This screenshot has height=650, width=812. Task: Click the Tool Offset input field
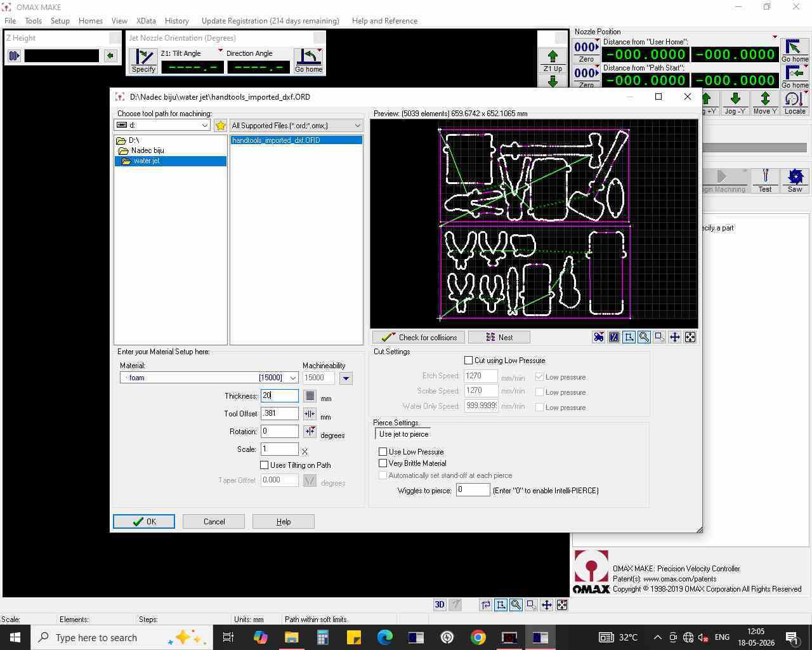pyautogui.click(x=280, y=413)
